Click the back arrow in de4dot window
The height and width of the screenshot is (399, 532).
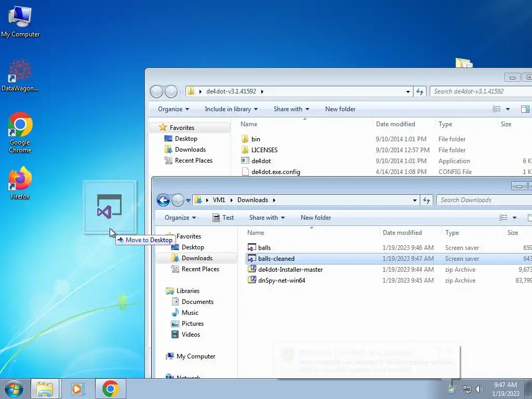156,91
